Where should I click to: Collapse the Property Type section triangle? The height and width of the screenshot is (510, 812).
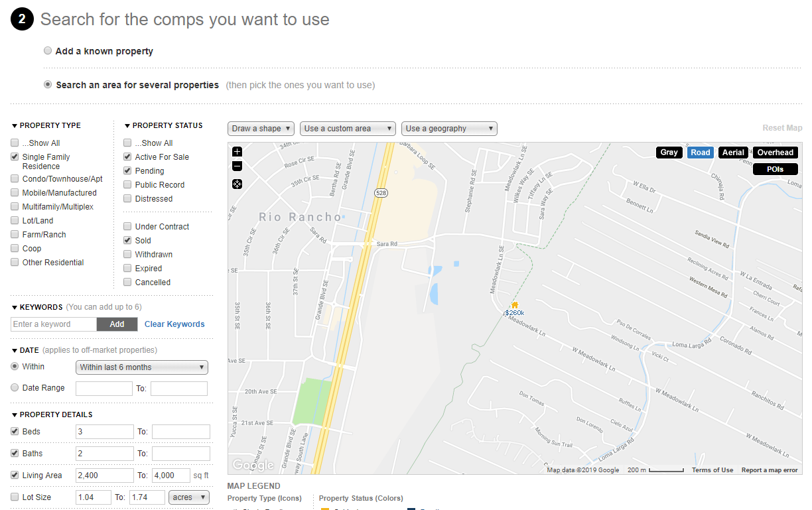pos(15,125)
